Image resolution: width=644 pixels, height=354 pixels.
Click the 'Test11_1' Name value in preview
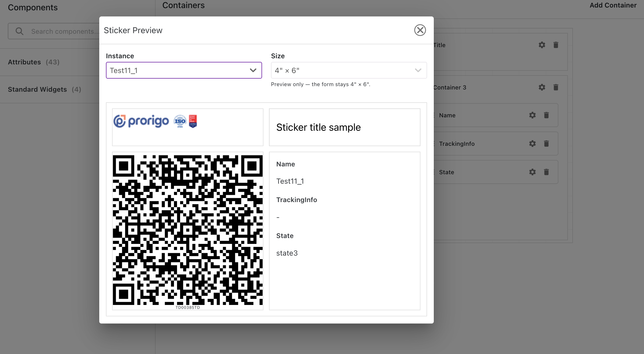pyautogui.click(x=290, y=181)
